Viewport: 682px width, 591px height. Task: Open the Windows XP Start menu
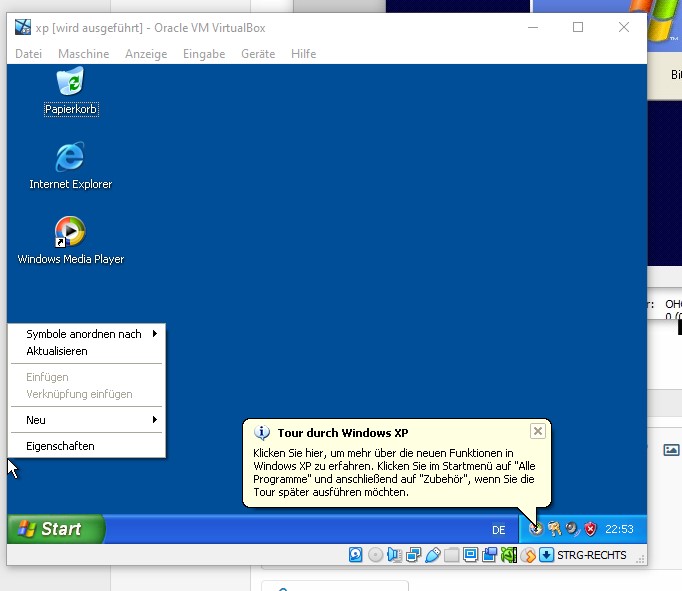(56, 529)
